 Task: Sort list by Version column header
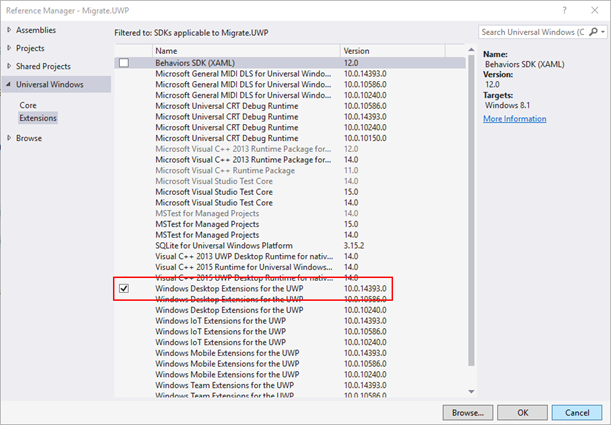[x=392, y=51]
